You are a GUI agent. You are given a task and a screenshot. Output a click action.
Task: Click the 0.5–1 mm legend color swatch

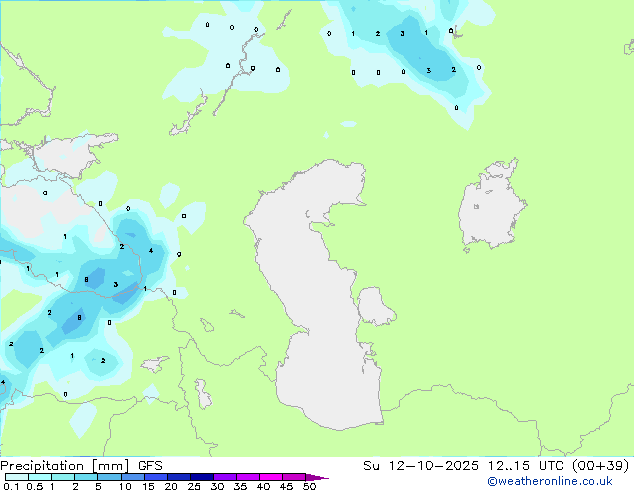click(40, 477)
